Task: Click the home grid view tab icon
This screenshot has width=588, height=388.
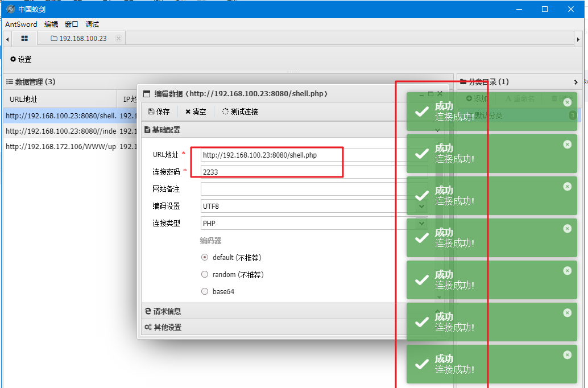Action: click(x=24, y=38)
